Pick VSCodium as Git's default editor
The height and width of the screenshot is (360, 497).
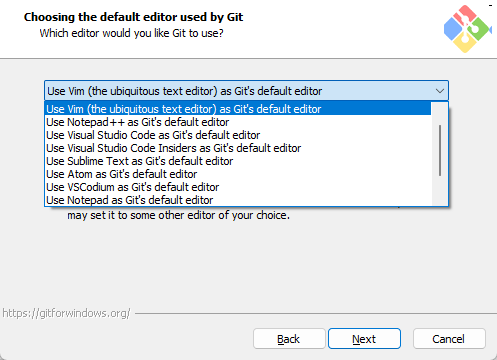tap(238, 187)
